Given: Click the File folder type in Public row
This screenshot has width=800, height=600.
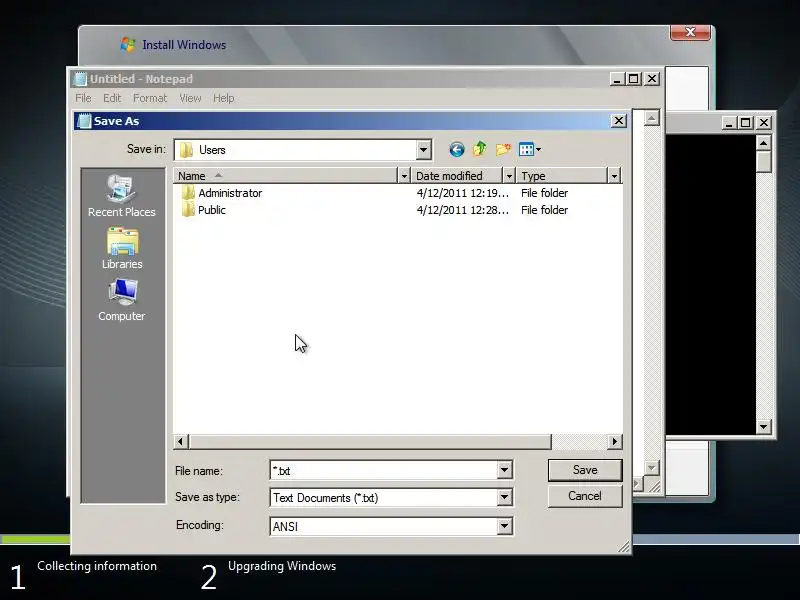Looking at the screenshot, I should pyautogui.click(x=544, y=210).
